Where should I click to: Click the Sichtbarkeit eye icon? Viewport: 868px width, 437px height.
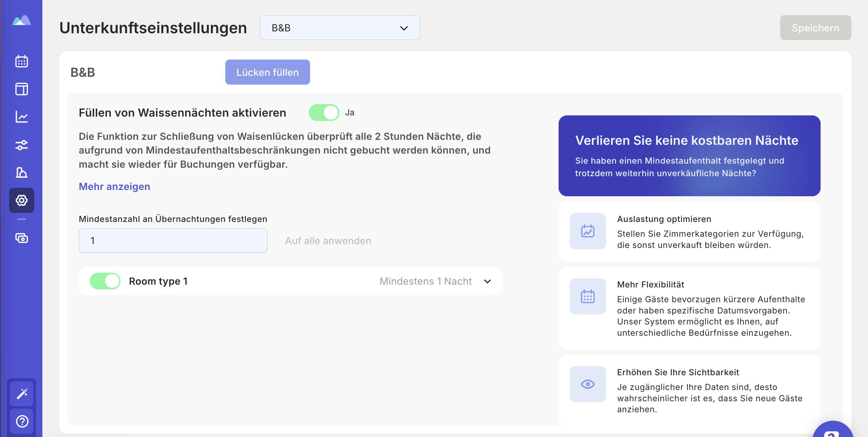[x=588, y=384]
